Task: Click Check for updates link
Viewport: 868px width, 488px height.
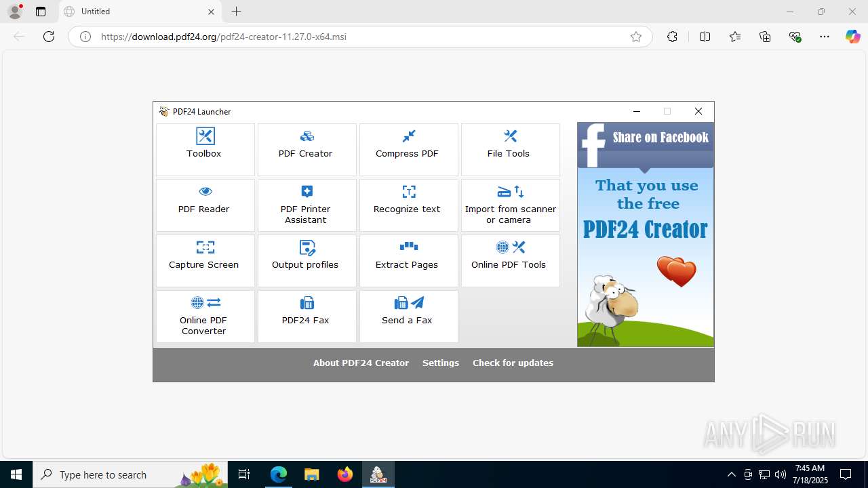Action: pyautogui.click(x=513, y=363)
